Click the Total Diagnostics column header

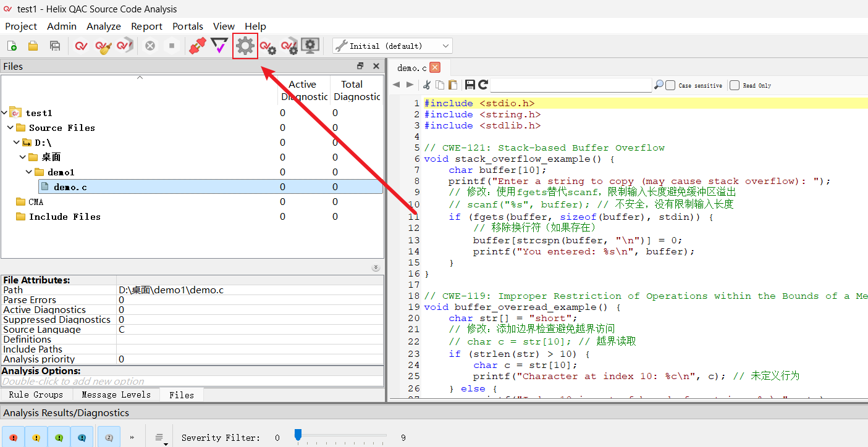356,91
